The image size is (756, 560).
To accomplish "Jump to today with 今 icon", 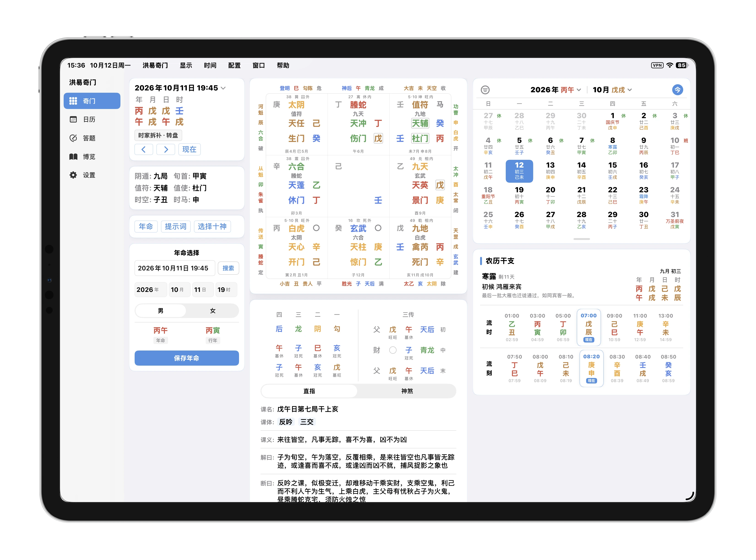I will pyautogui.click(x=677, y=90).
